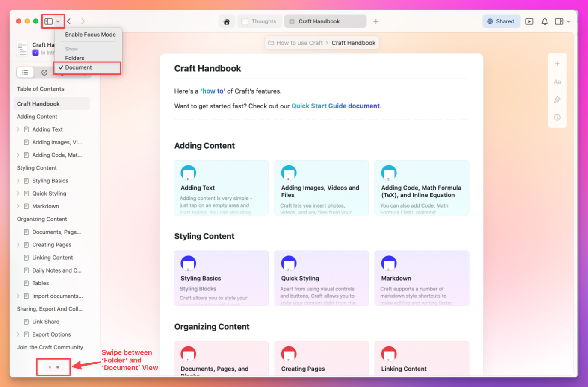The height and width of the screenshot is (387, 588).
Task: Open Linking Content sidebar entry
Action: [53, 258]
